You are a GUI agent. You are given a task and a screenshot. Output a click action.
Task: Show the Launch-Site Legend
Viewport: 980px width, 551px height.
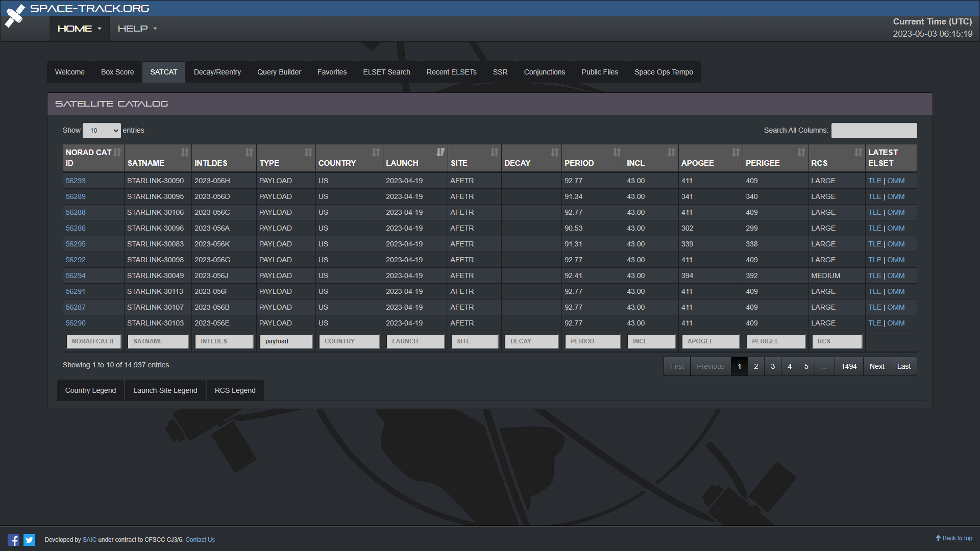[x=165, y=390]
